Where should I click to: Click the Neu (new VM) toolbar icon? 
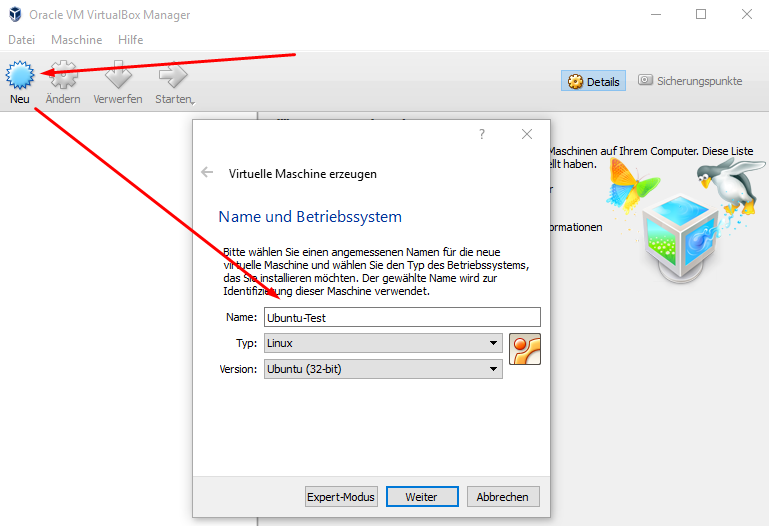[20, 76]
